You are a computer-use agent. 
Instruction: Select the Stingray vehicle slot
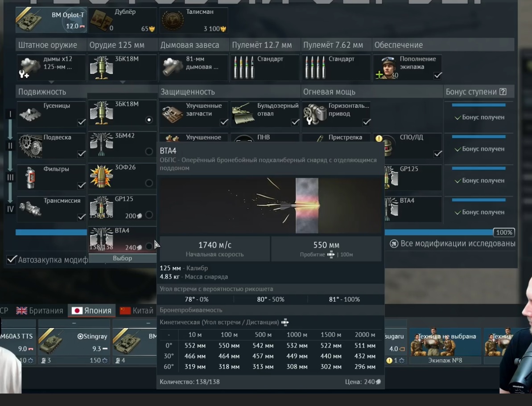coord(74,343)
